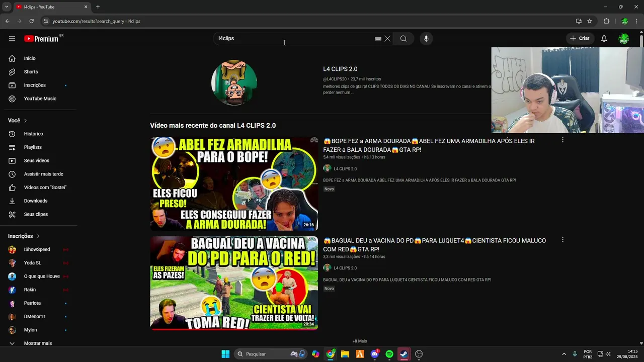The width and height of the screenshot is (644, 362).
Task: Start voice search with the microphone
Action: coord(426,39)
